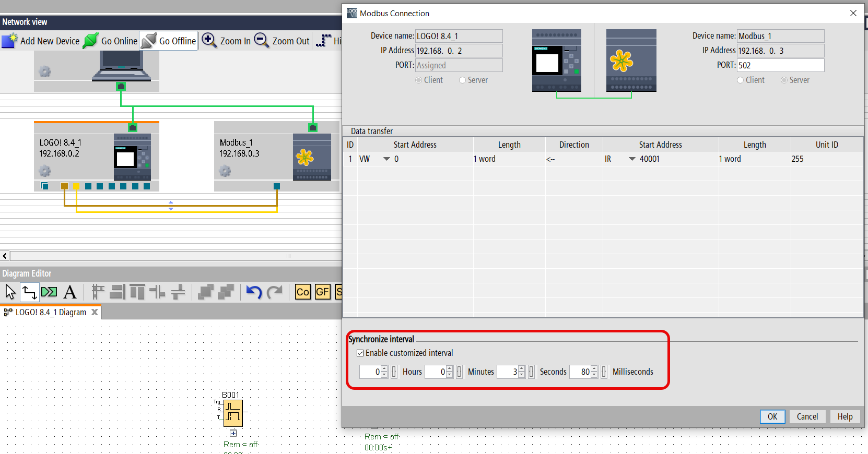This screenshot has width=868, height=454.
Task: Click the Milliseconds spinner arrows
Action: [594, 372]
